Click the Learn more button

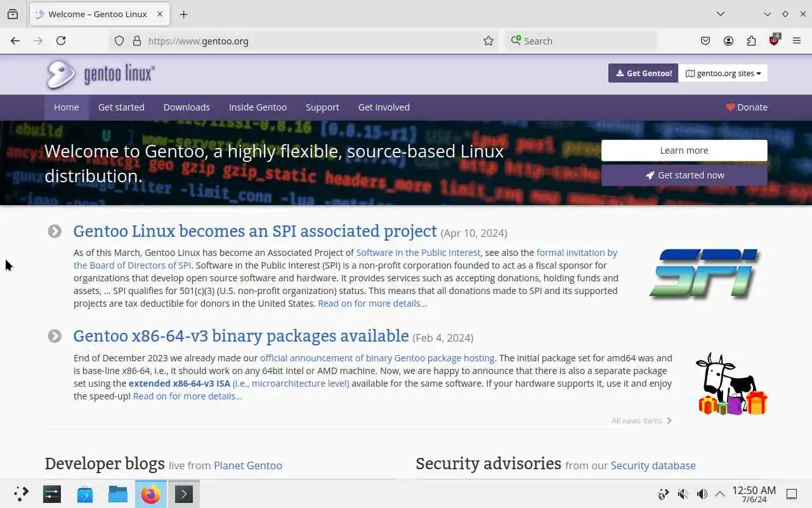tap(684, 150)
